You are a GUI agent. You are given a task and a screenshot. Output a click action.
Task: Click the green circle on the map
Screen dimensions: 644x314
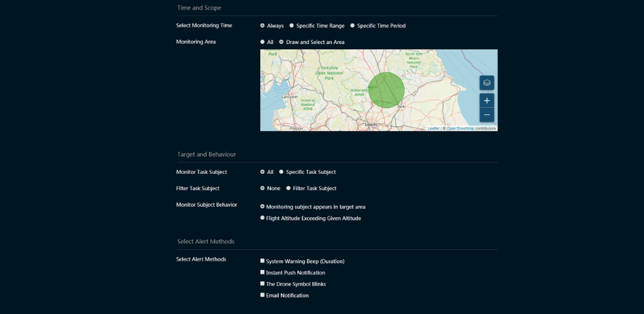pyautogui.click(x=386, y=90)
